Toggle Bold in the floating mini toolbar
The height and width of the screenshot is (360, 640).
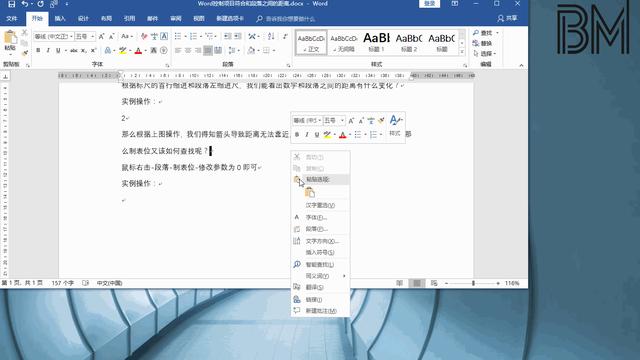297,135
